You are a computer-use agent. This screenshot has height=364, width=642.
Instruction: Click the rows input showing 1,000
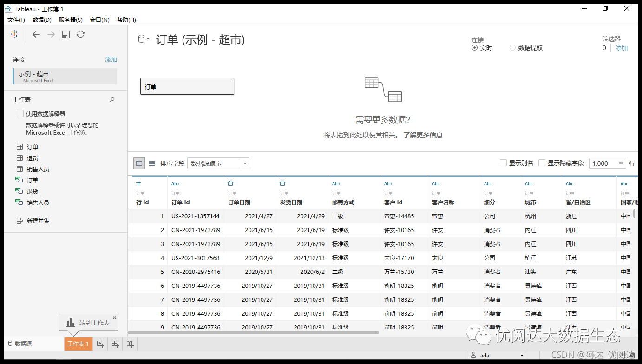[x=603, y=163]
